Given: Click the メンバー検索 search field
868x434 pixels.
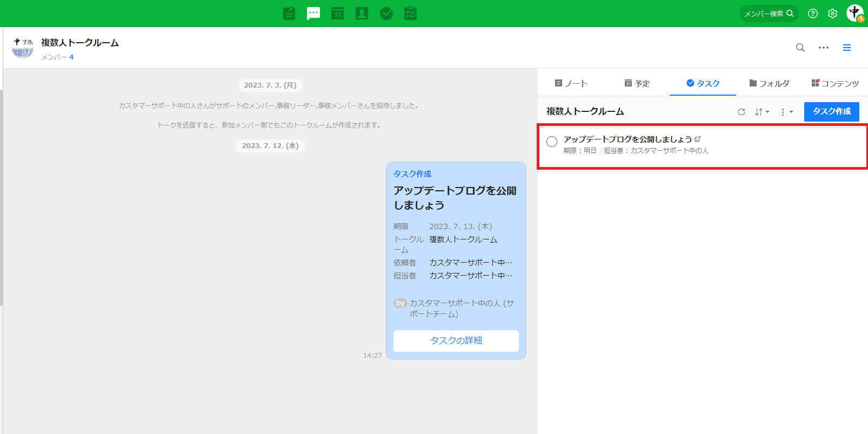Looking at the screenshot, I should 768,14.
